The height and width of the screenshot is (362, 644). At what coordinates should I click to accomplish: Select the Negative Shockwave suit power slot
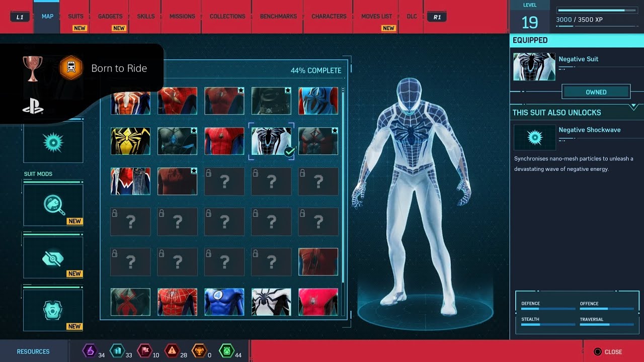(x=53, y=142)
